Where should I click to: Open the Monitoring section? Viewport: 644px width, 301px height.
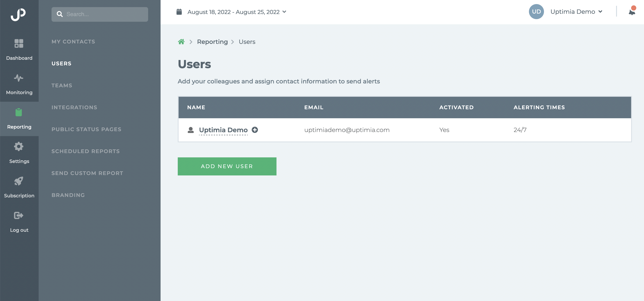click(x=19, y=84)
